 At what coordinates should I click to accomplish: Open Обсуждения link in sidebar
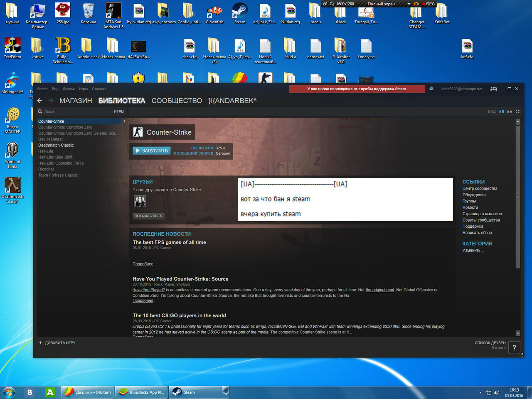474,195
